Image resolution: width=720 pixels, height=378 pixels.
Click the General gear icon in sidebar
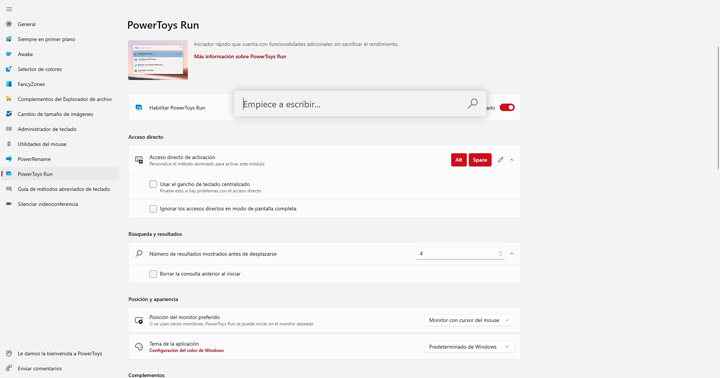9,24
